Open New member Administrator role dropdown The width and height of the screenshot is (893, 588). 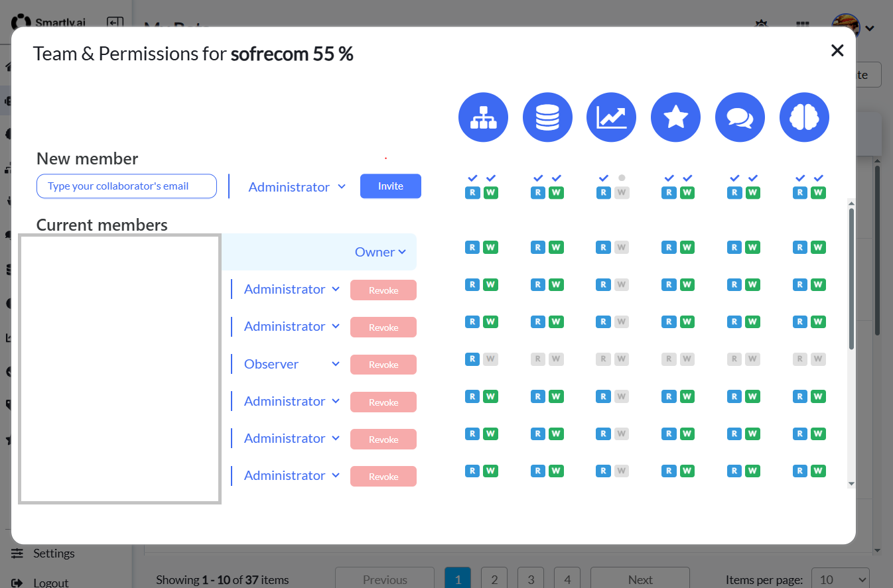[x=297, y=187]
